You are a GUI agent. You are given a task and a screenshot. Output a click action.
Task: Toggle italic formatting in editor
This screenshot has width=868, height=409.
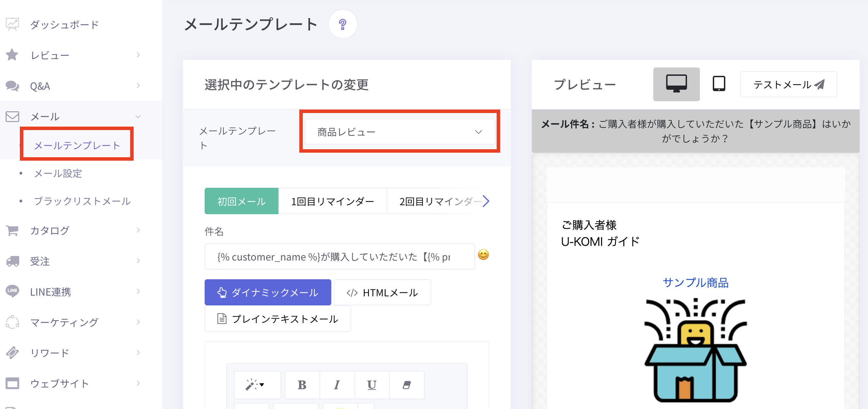coord(337,385)
